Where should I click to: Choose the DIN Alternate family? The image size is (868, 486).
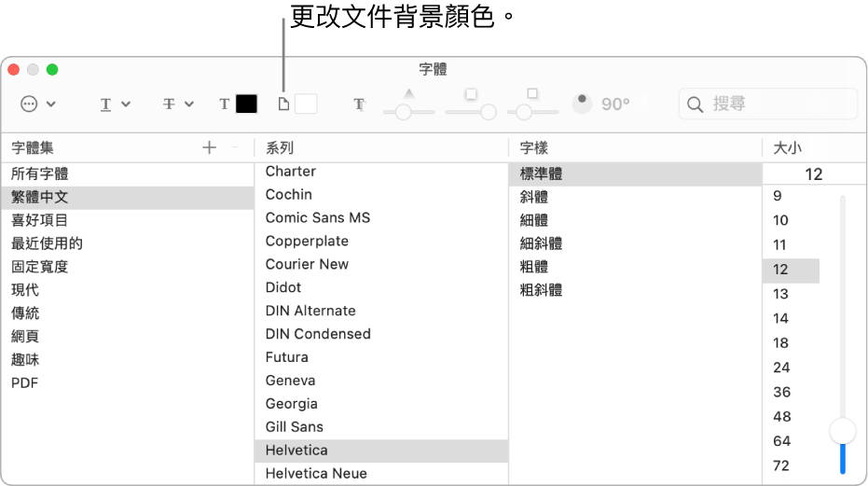click(x=380, y=312)
